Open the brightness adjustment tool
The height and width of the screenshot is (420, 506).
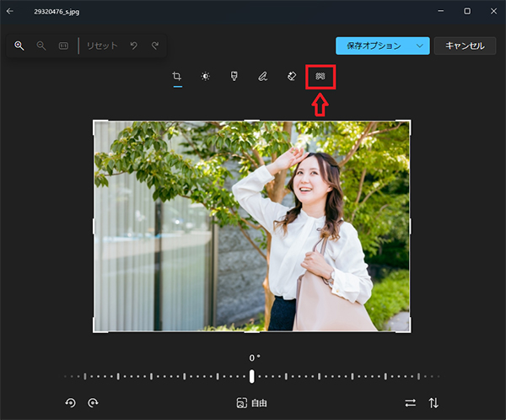[205, 77]
